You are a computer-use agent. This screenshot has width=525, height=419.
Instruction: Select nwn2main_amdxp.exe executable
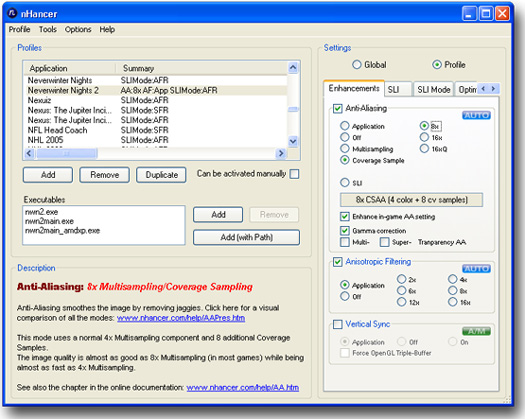(62, 230)
